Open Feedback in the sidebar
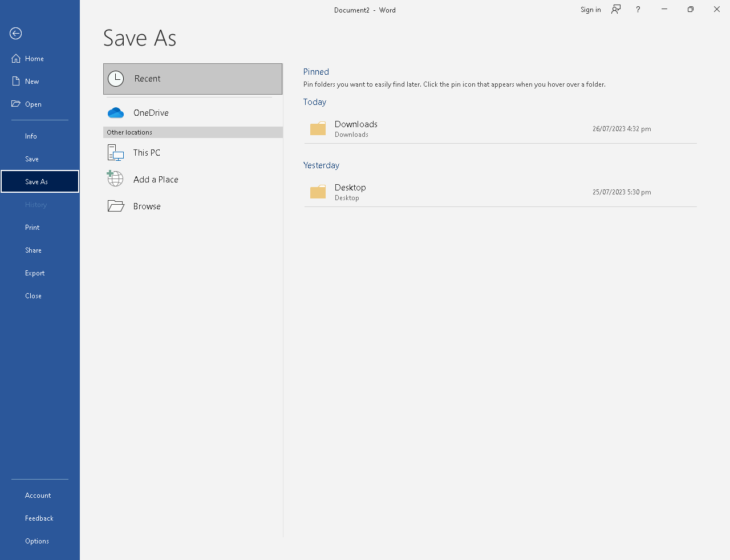This screenshot has width=730, height=560. [40, 518]
